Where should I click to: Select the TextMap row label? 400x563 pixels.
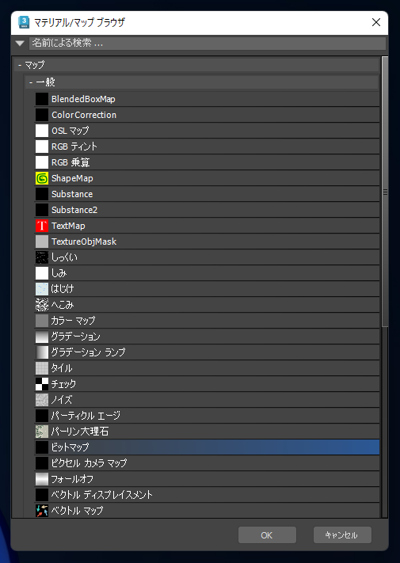68,225
